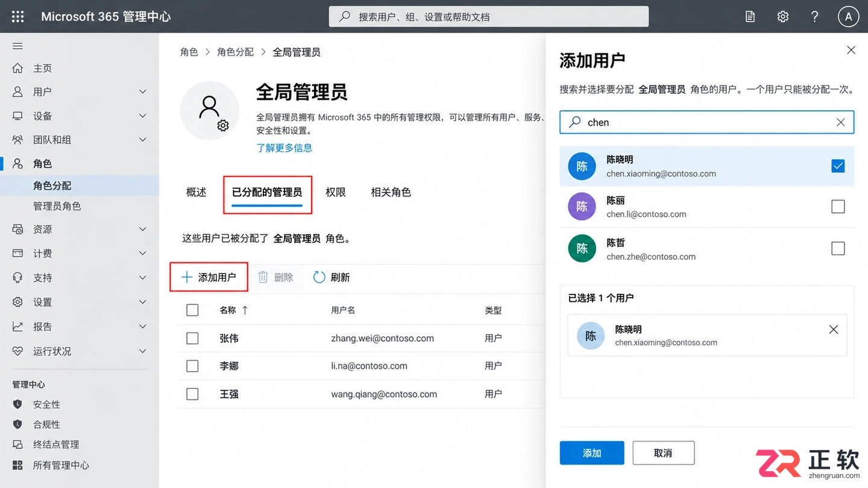Go to 角色 breadcrumb link
Screen dimensions: 868x488
coord(189,52)
